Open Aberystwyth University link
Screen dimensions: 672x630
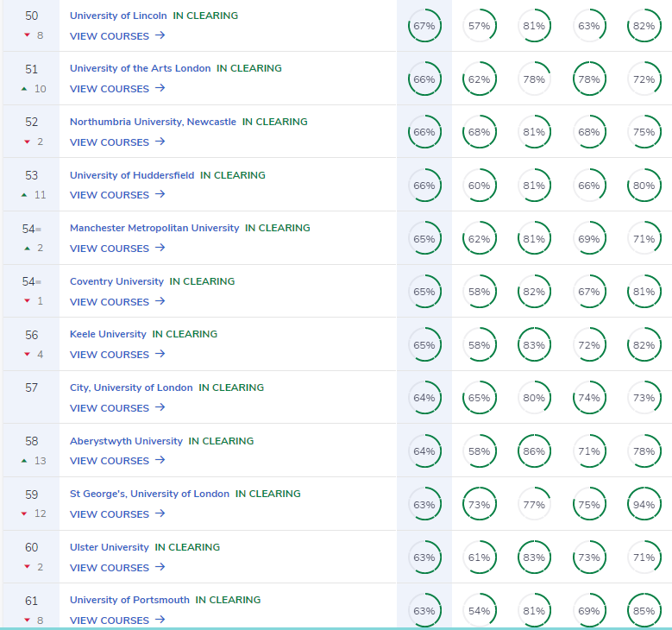(x=126, y=441)
